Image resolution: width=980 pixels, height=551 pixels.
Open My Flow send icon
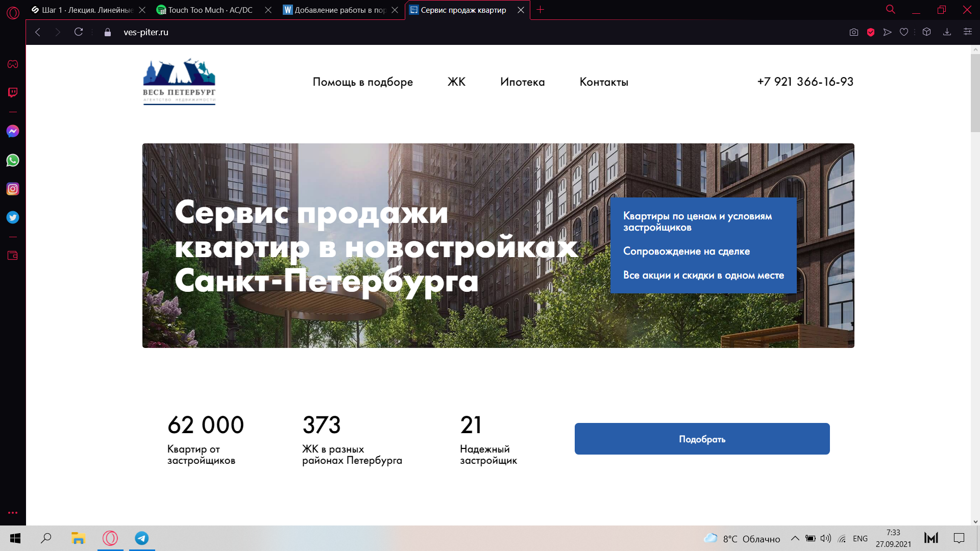click(x=888, y=32)
